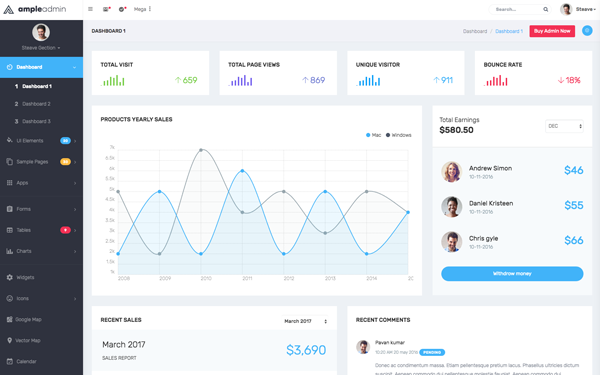This screenshot has height=375, width=600.
Task: Click Pavan kumar's comment avatar
Action: pyautogui.click(x=363, y=347)
